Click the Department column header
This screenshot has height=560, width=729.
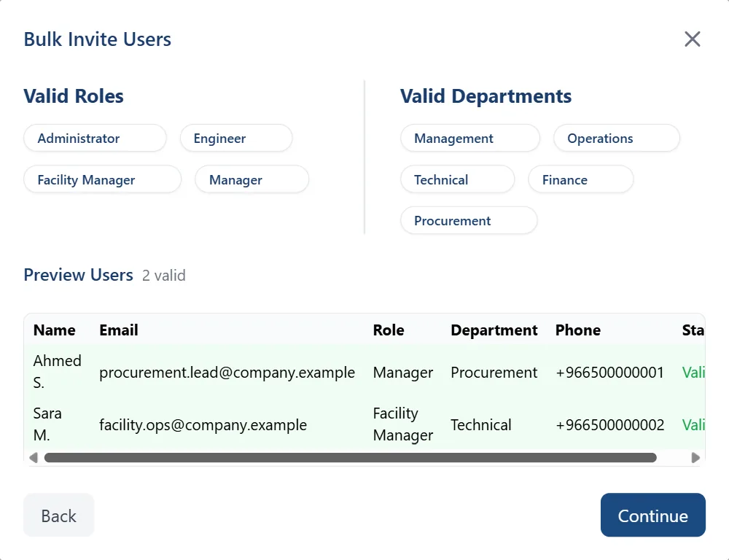(x=494, y=330)
